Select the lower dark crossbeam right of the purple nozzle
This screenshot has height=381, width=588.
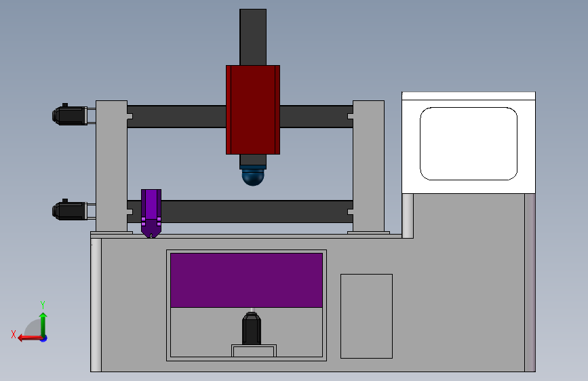[x=257, y=212]
